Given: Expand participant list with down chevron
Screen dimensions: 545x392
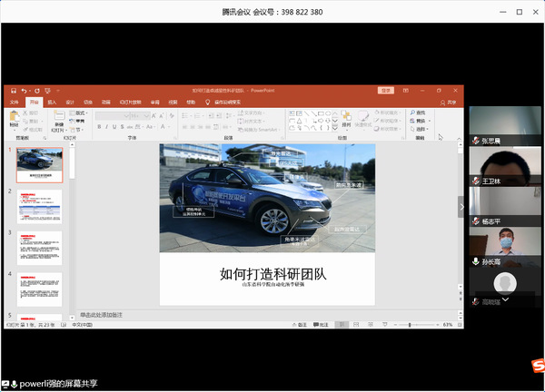Looking at the screenshot, I should click(505, 299).
